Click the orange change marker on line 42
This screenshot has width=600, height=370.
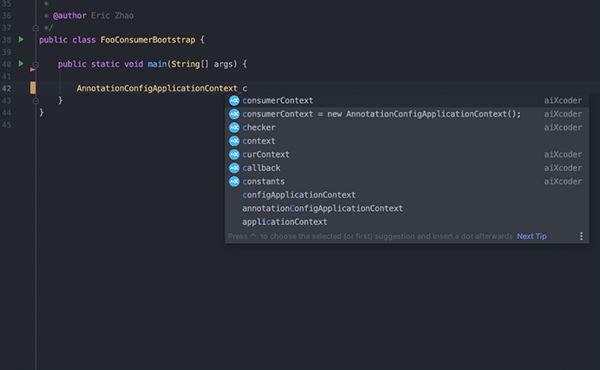tap(33, 88)
